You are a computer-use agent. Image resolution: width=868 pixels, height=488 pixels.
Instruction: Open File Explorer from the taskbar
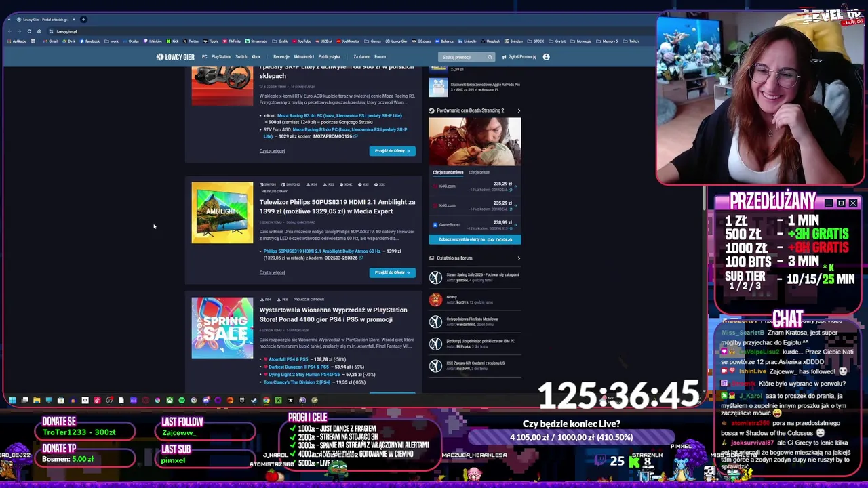coord(37,401)
